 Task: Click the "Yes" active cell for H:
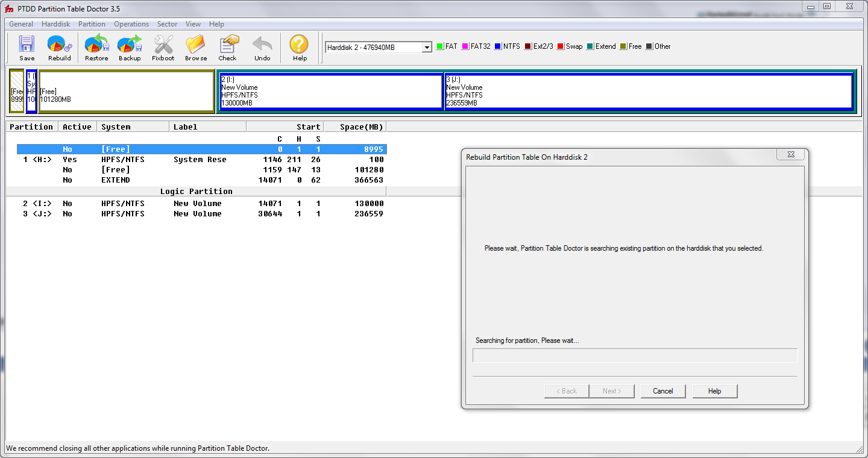[x=70, y=160]
